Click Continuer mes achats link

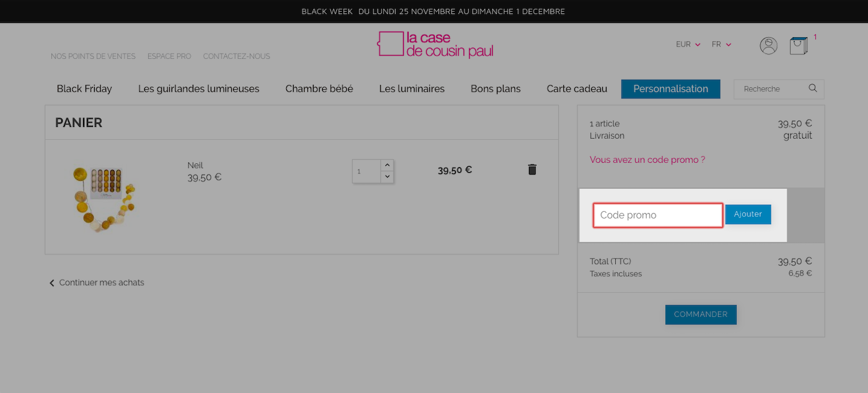[102, 283]
